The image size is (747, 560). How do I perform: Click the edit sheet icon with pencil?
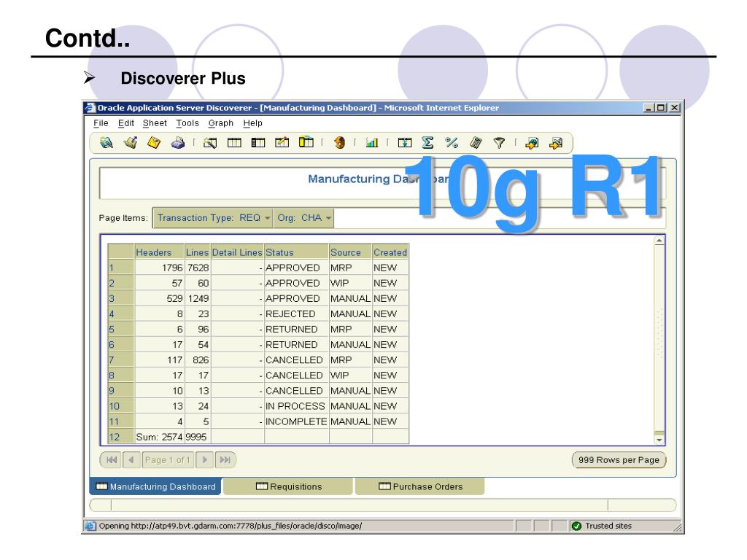click(x=282, y=142)
